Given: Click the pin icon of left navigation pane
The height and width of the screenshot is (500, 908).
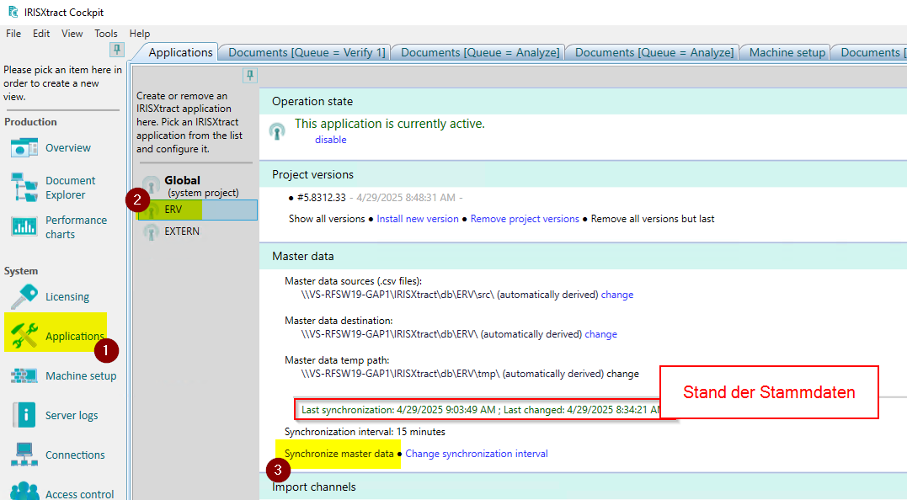Looking at the screenshot, I should (116, 49).
